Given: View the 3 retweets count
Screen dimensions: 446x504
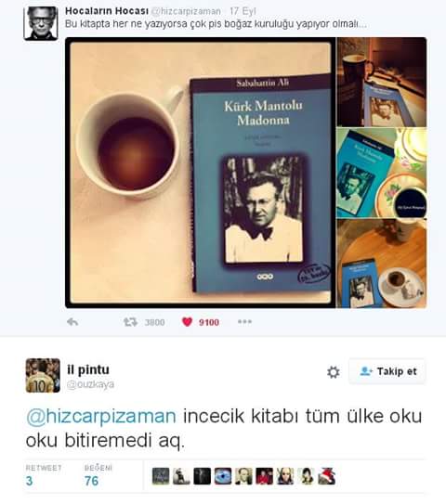Looking at the screenshot, I should point(30,481).
